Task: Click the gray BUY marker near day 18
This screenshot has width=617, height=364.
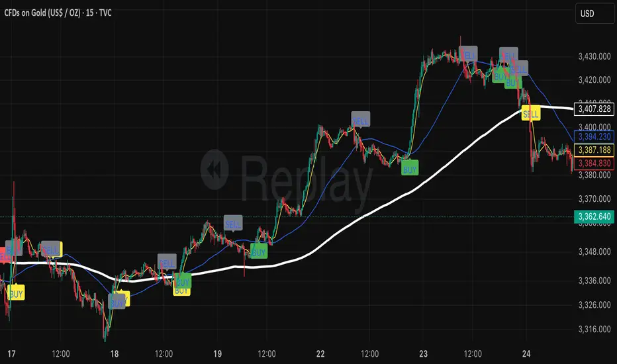Action: pyautogui.click(x=117, y=302)
